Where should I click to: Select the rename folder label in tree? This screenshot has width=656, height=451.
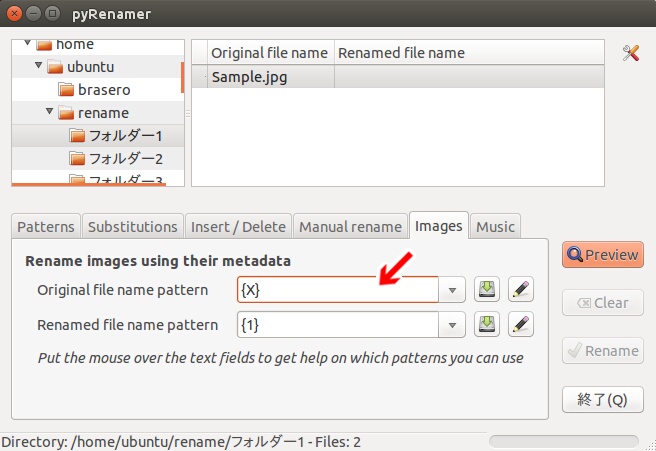tap(103, 113)
